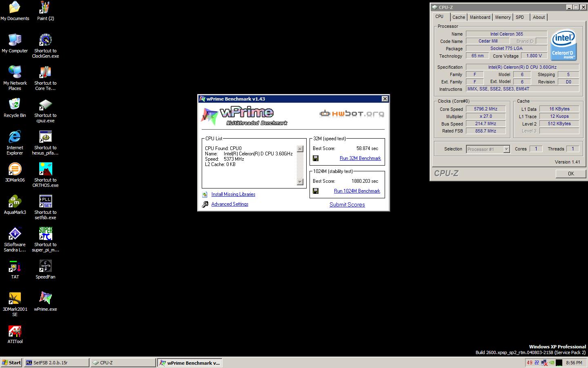Click save icon beside 1024M benchmark
Screen dimensions: 588x368
316,191
